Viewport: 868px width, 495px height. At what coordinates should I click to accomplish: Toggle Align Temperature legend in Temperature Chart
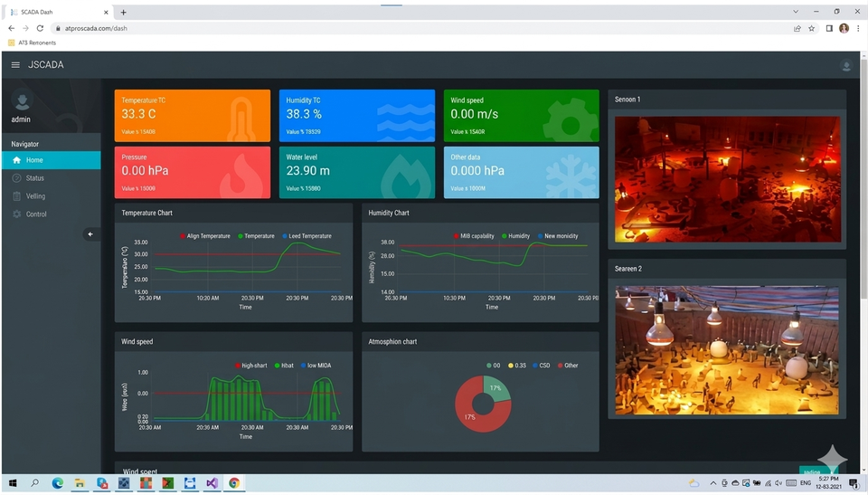point(203,236)
